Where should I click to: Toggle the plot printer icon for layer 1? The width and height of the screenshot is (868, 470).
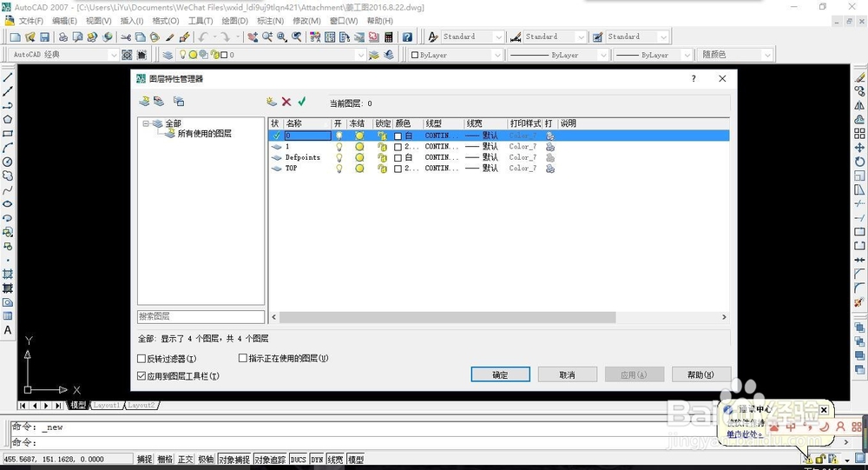(x=549, y=147)
